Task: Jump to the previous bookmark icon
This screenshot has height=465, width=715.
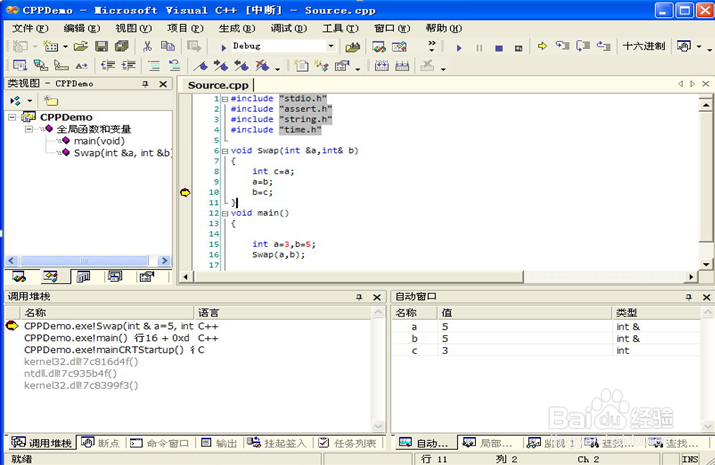Action: [241, 66]
